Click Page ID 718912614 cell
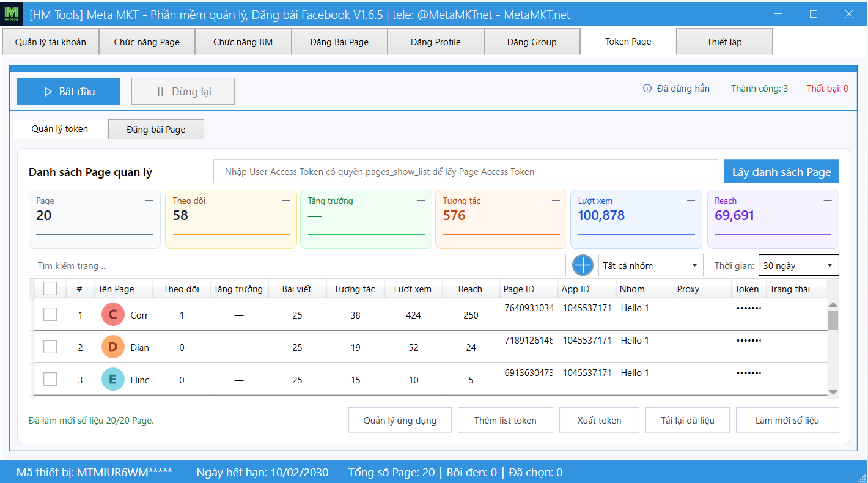This screenshot has width=868, height=483. click(x=529, y=341)
